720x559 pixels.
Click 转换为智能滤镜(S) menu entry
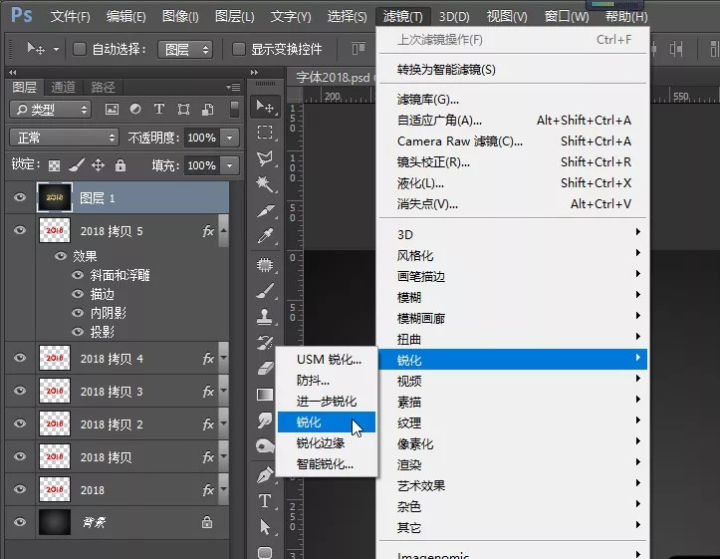tap(446, 69)
